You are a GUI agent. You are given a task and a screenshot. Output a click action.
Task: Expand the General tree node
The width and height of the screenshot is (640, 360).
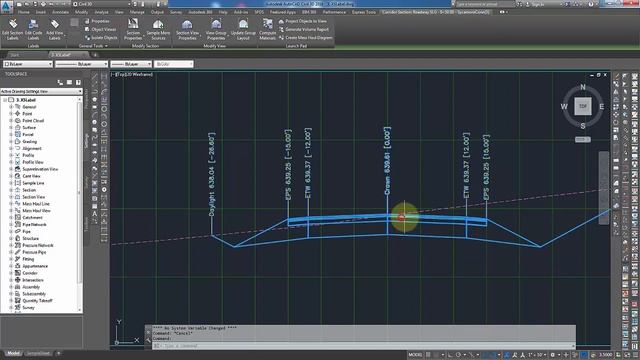click(11, 107)
